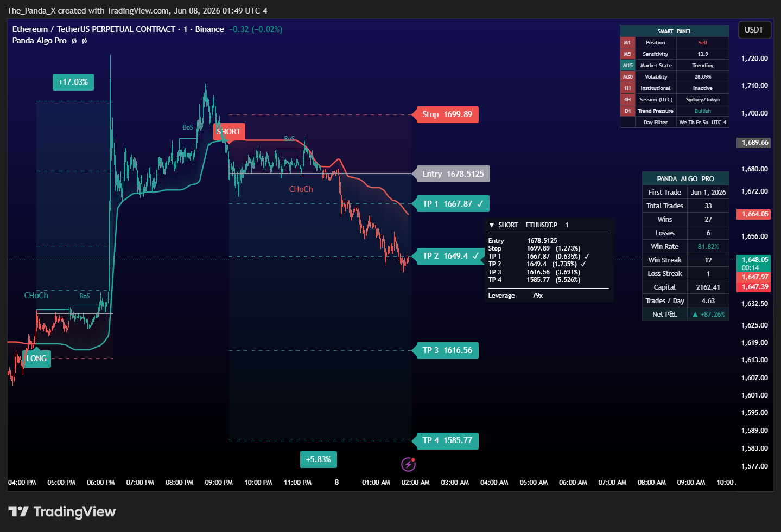Click the SMART PANEL header
Viewport: 781px width, 532px height.
coord(675,31)
